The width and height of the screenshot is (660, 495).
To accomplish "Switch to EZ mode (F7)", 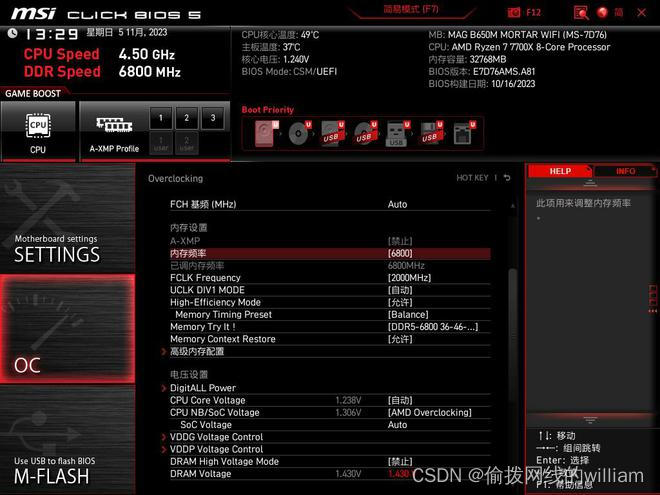I will click(x=411, y=9).
